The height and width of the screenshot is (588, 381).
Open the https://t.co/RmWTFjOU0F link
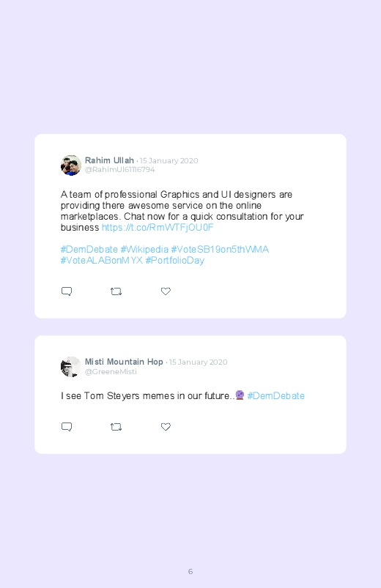[158, 227]
